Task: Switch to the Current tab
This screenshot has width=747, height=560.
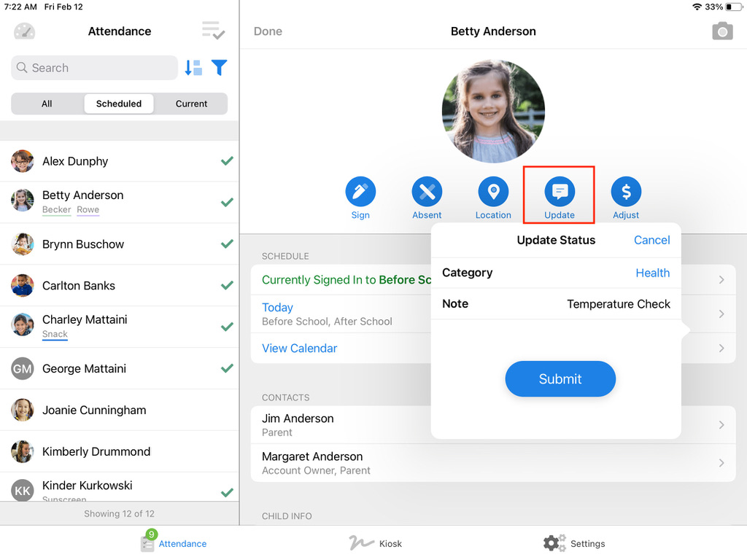Action: [191, 104]
